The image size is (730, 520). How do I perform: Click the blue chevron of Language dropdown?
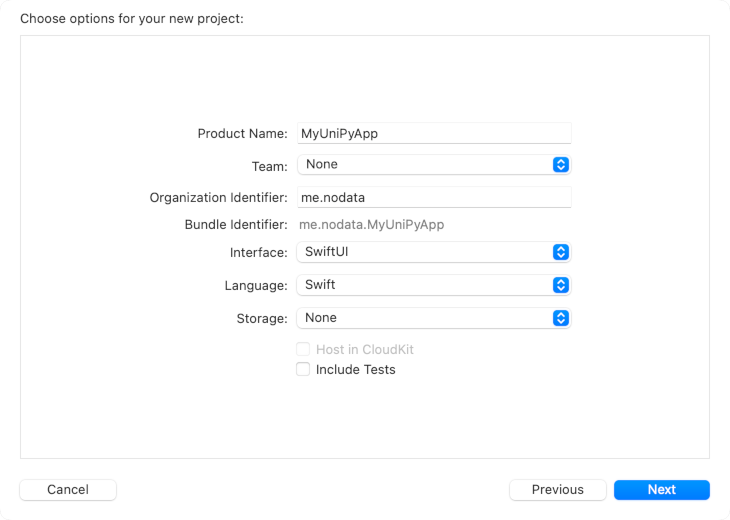tap(561, 285)
